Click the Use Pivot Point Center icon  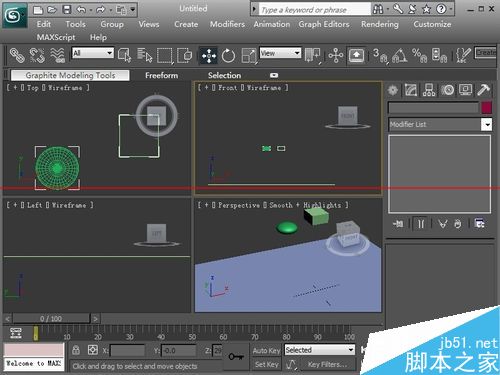point(312,55)
